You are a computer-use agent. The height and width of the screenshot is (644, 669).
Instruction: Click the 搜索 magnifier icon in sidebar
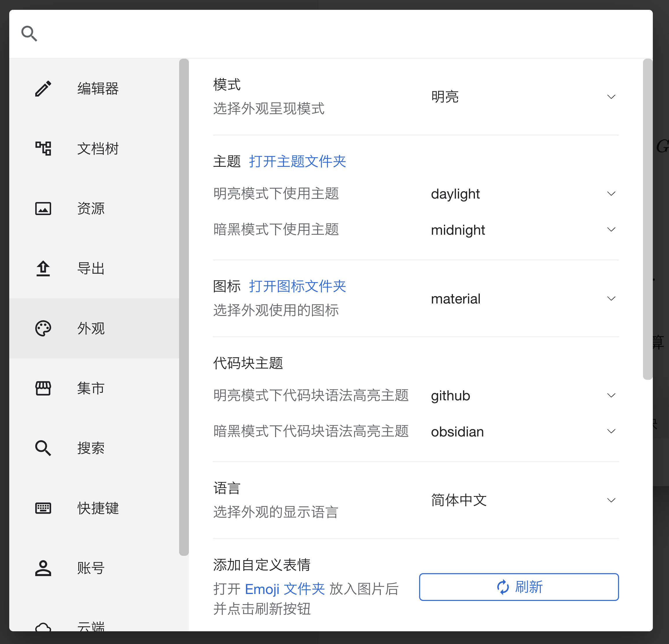pos(43,448)
